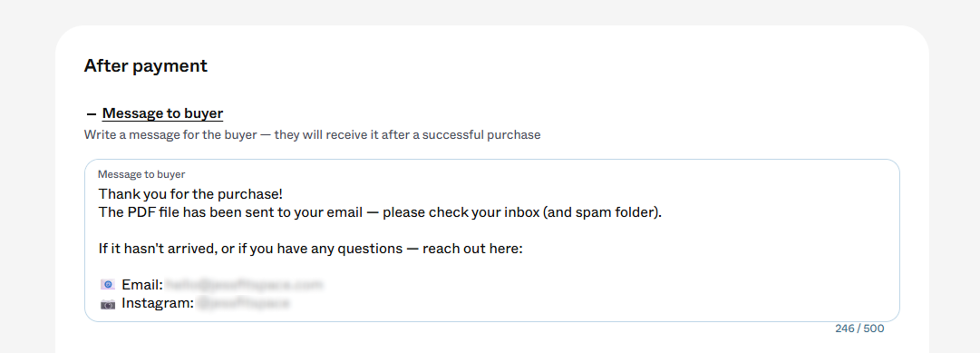Click the 246 / 500 character counter
This screenshot has width=980, height=353.
859,328
